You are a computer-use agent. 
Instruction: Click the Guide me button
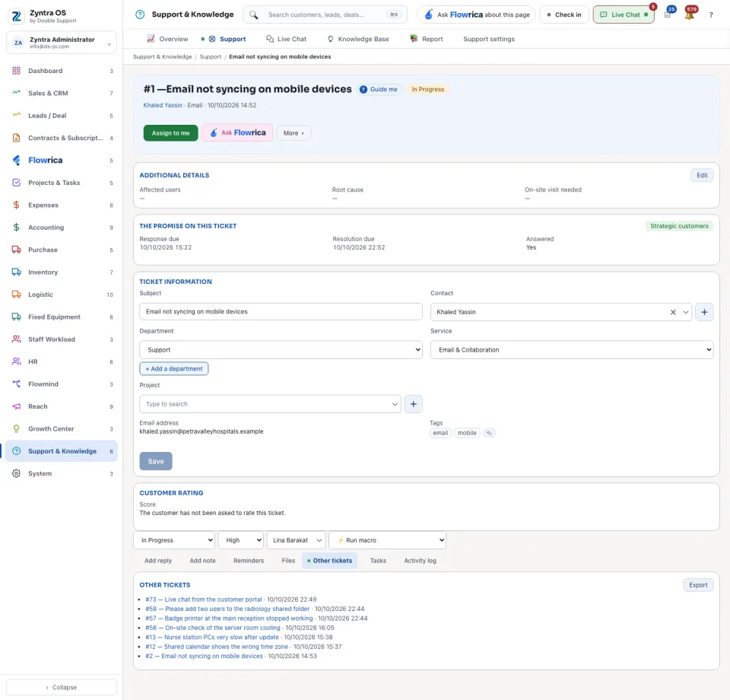click(379, 90)
